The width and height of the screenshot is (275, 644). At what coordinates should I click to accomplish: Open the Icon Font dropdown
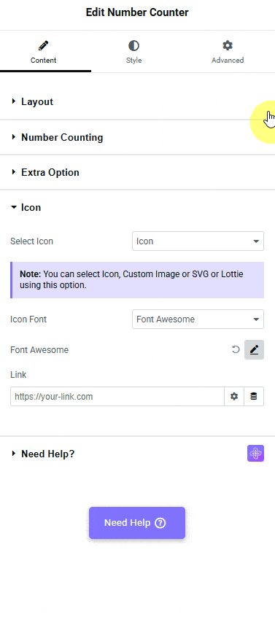click(198, 319)
